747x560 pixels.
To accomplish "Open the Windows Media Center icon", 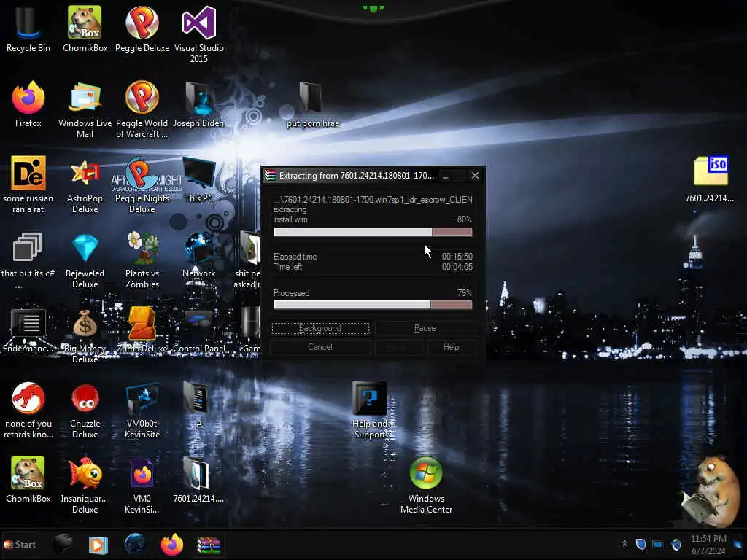I will pyautogui.click(x=426, y=485).
